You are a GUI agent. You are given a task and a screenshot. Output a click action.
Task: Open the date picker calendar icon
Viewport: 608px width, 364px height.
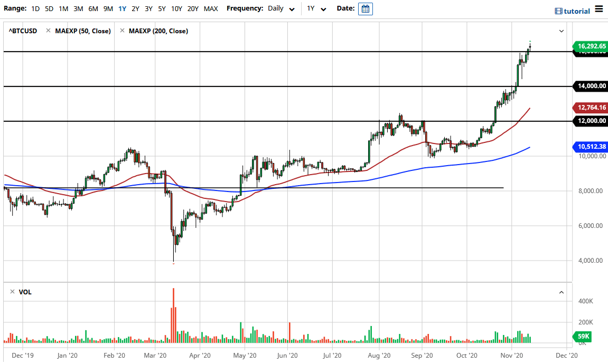366,8
